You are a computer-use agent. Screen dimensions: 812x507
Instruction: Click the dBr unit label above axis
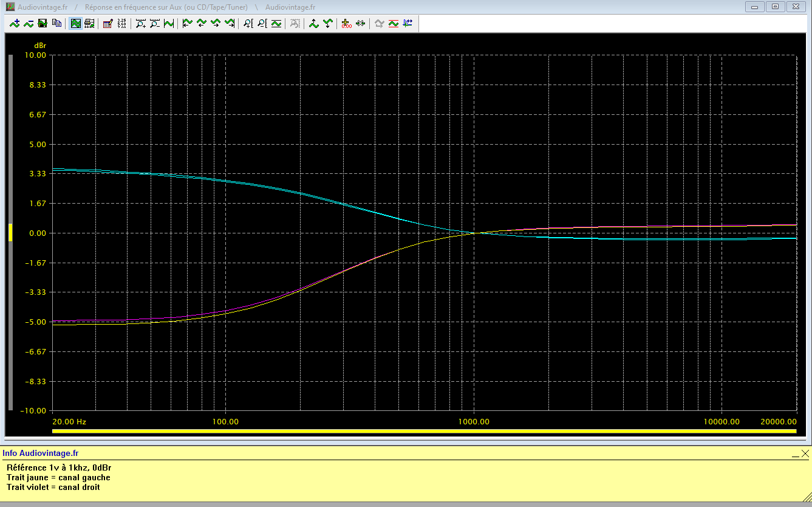pos(40,46)
